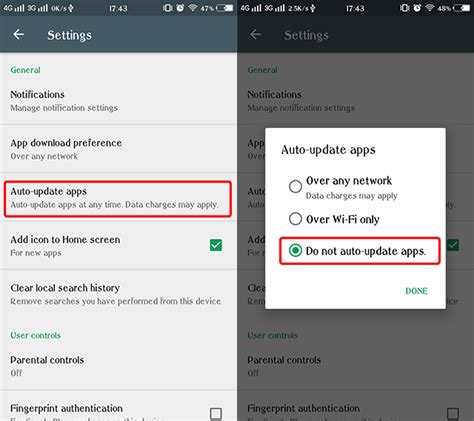
Task: Open Parental controls on left screen
Action: tap(118, 366)
